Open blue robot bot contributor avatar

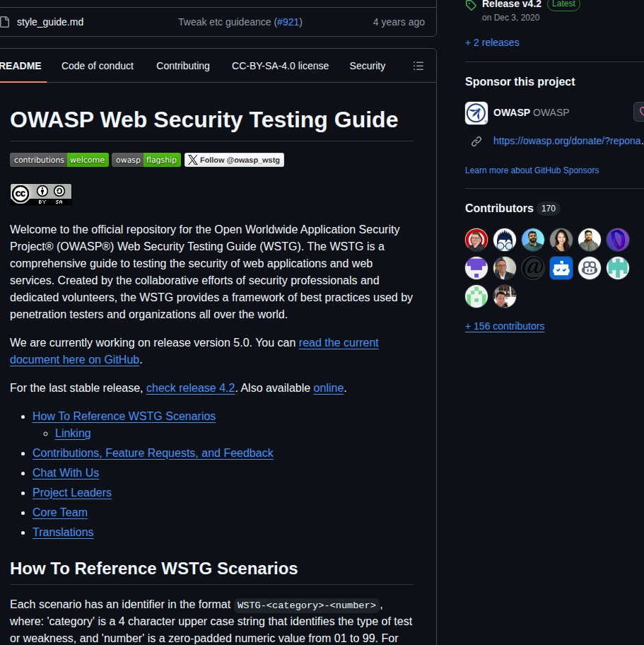561,268
